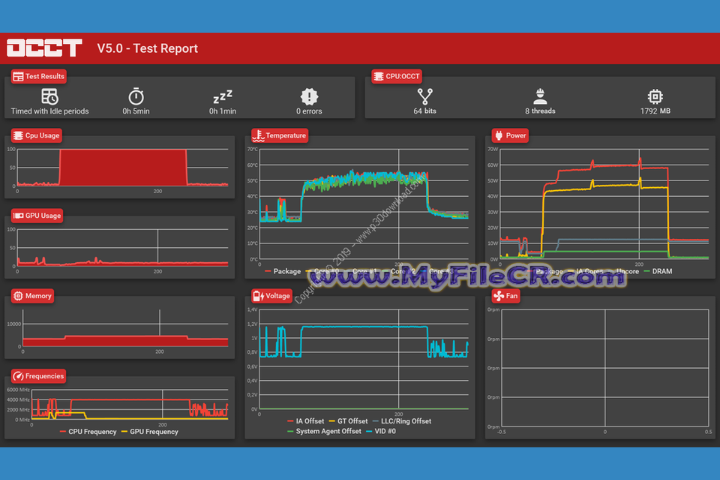The height and width of the screenshot is (480, 720).
Task: Click the 0h 5min duration value
Action: (x=136, y=111)
